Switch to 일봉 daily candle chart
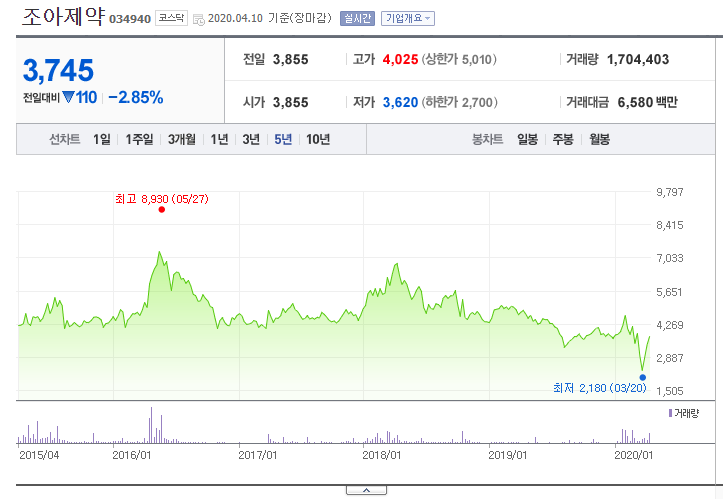Image resolution: width=723 pixels, height=499 pixels. 527,139
